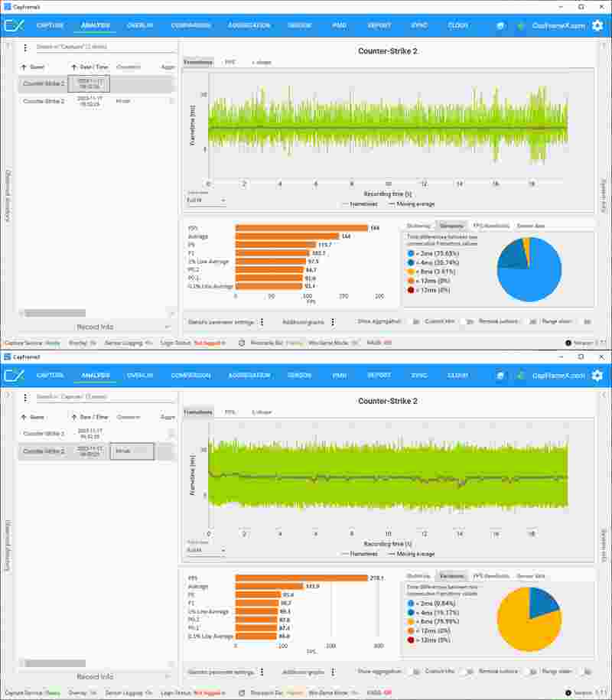Click version info icon in lower window status bar
This screenshot has width=612, height=700.
coord(568,693)
